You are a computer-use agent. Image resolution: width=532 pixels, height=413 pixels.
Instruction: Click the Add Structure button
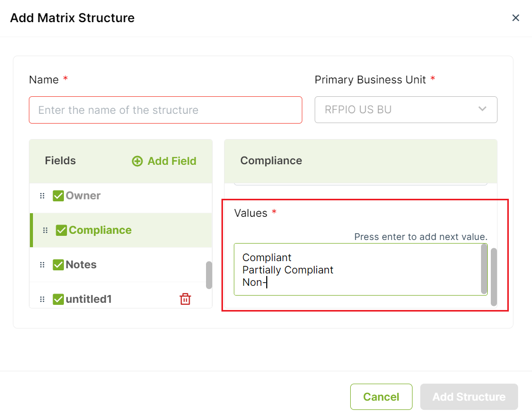point(469,397)
